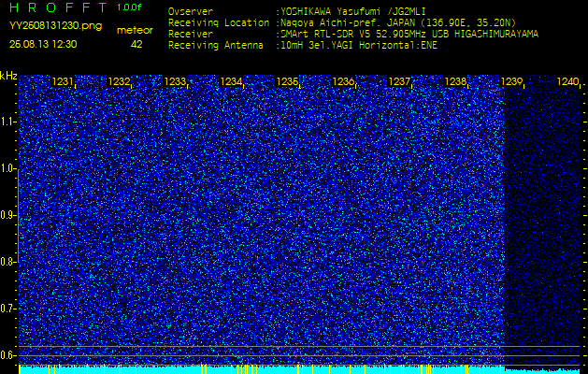This screenshot has width=588, height=374.
Task: Click the 1239 time marker
Action: (511, 81)
